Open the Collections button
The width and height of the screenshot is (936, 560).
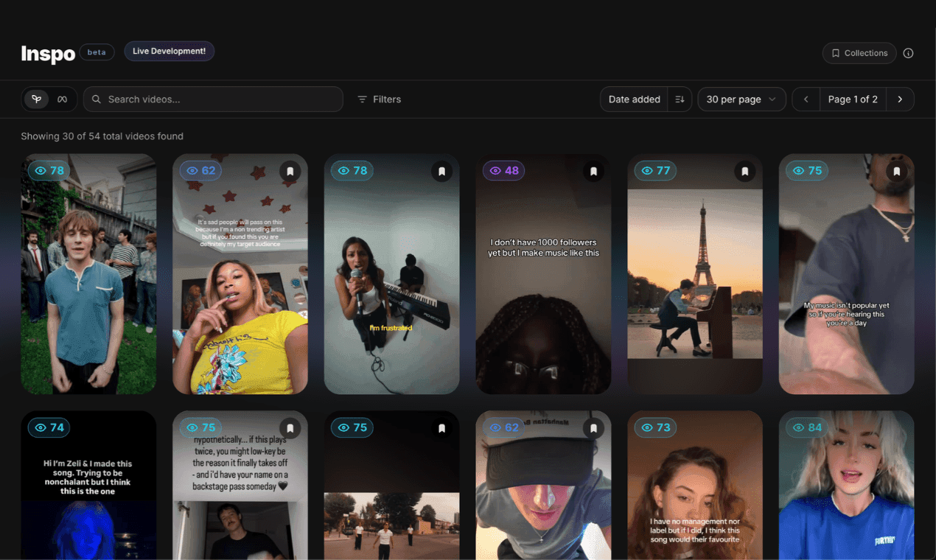tap(859, 53)
